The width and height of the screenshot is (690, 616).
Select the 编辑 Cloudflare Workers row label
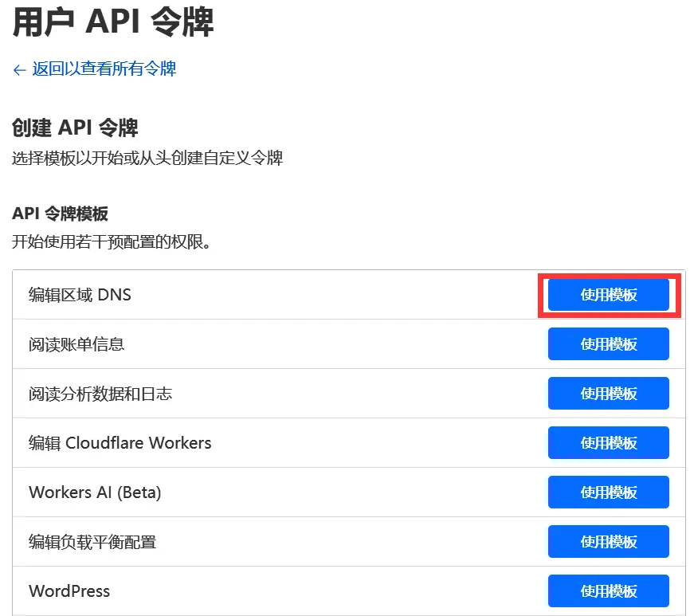click(120, 442)
